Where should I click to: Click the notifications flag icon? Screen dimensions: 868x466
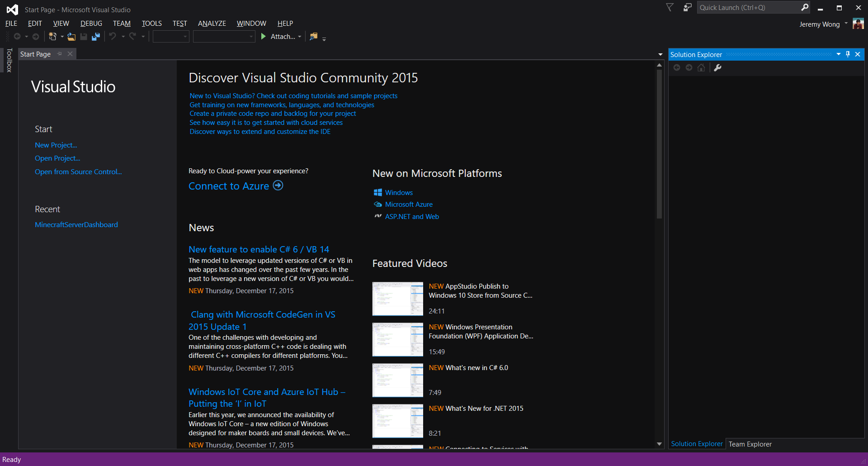click(670, 7)
